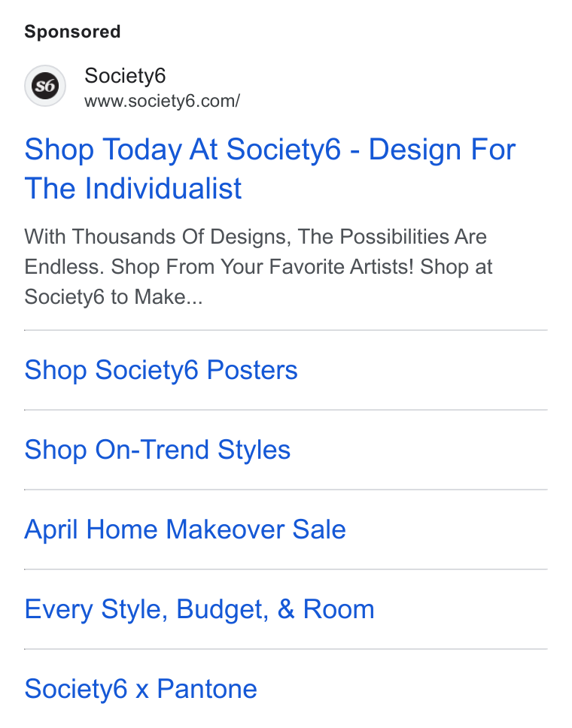The height and width of the screenshot is (728, 572).
Task: Click the Society6 to Make... truncated text
Action: click(114, 297)
